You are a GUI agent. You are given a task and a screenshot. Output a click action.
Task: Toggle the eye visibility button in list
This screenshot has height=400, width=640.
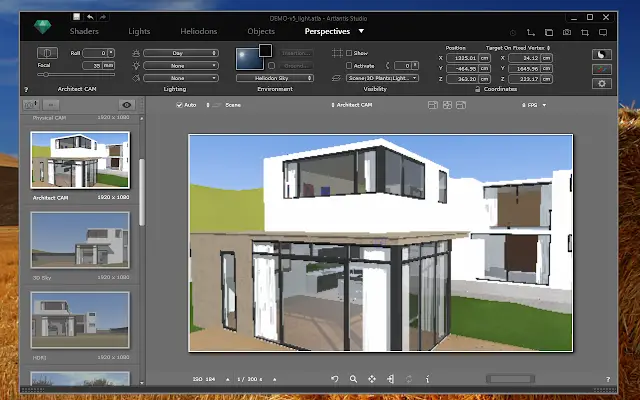tap(127, 105)
